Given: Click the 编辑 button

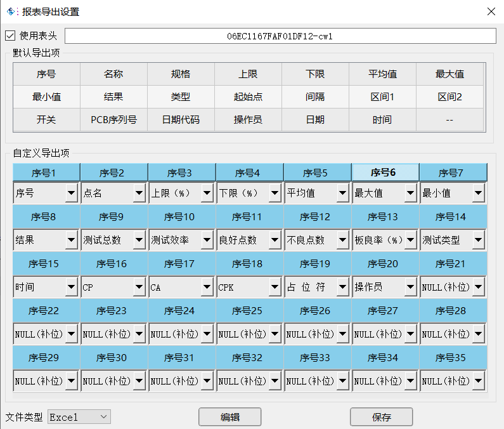Looking at the screenshot, I should 229,417.
